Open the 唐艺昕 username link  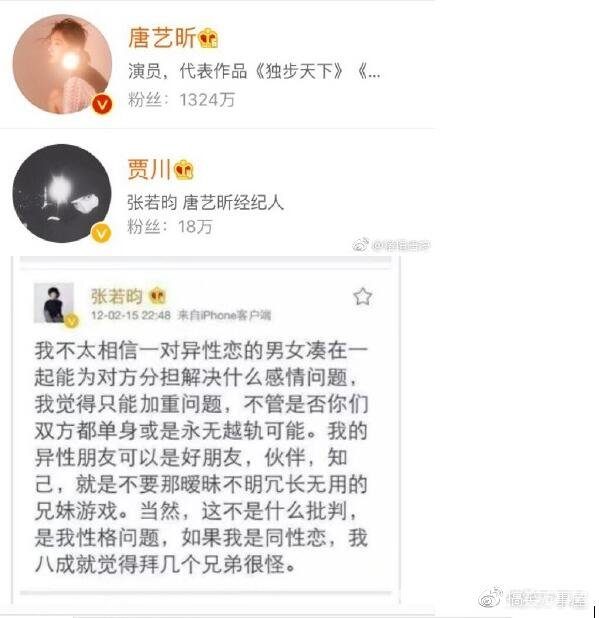(162, 38)
